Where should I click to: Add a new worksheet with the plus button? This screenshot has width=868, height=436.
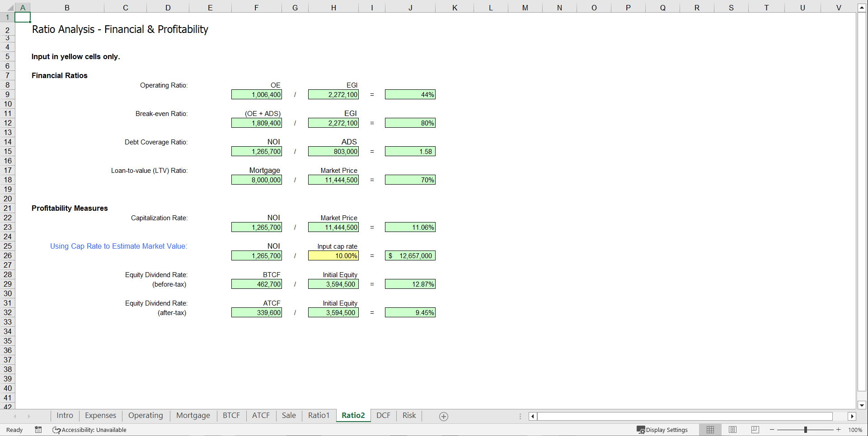(x=443, y=416)
